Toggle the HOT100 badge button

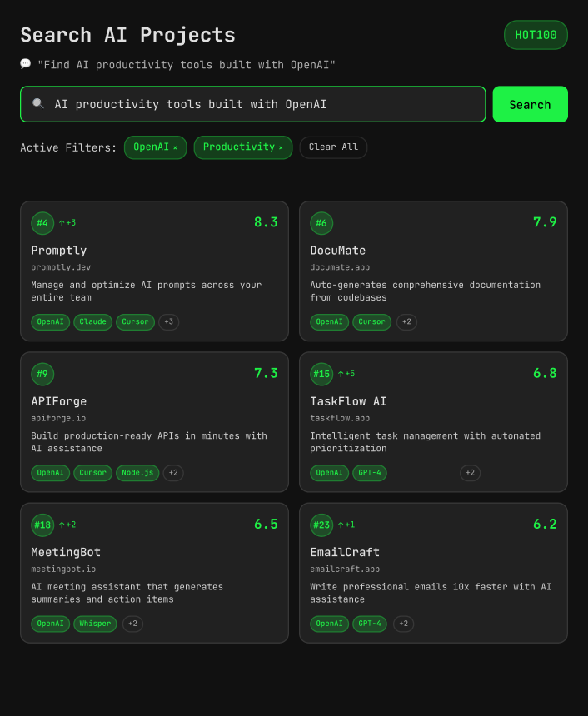pos(536,35)
